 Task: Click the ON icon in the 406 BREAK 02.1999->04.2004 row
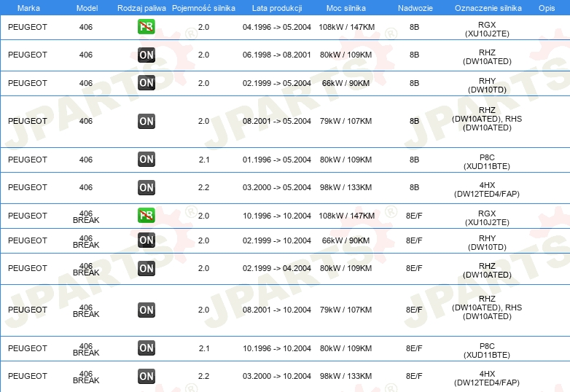click(x=146, y=268)
